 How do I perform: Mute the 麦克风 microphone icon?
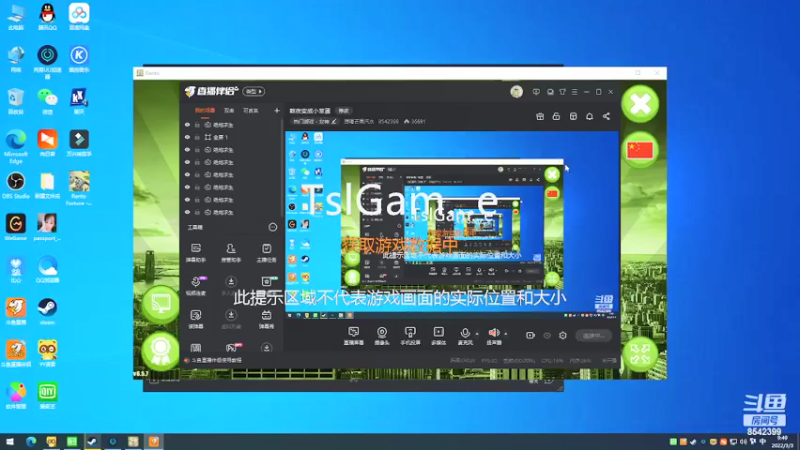(x=465, y=333)
